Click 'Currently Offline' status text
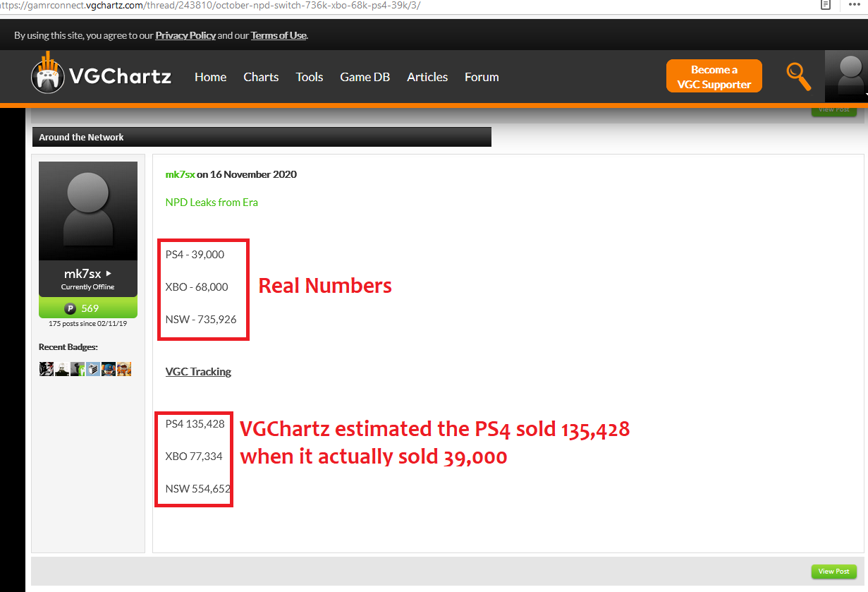 click(87, 287)
